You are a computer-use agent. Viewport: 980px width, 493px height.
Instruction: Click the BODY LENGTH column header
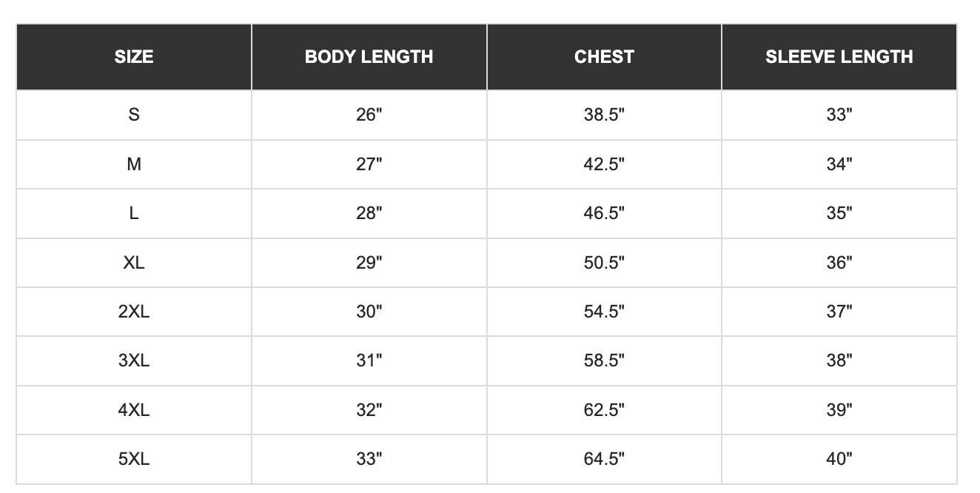point(369,57)
